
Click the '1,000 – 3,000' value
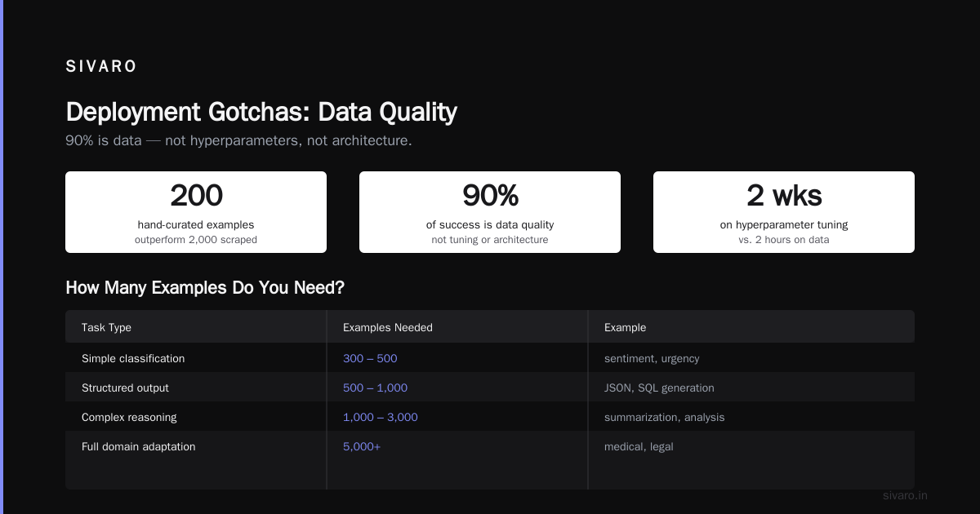point(381,417)
